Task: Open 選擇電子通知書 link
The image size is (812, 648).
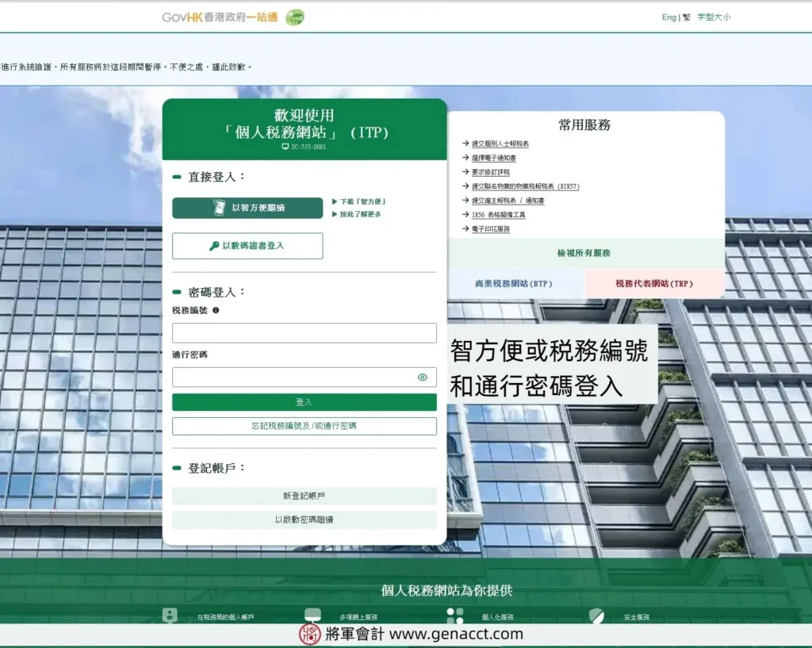Action: [493, 158]
